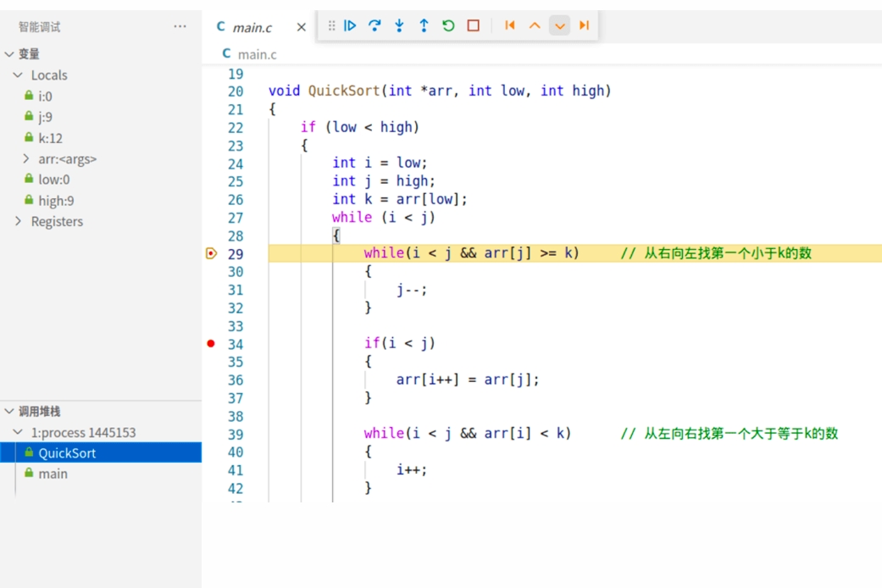Image resolution: width=882 pixels, height=588 pixels.
Task: Close the main.c editor tab
Action: [302, 27]
